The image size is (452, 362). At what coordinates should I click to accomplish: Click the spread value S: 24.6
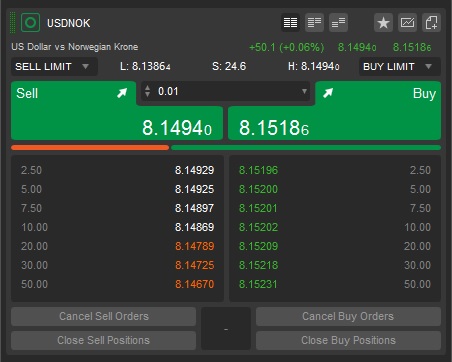click(229, 66)
